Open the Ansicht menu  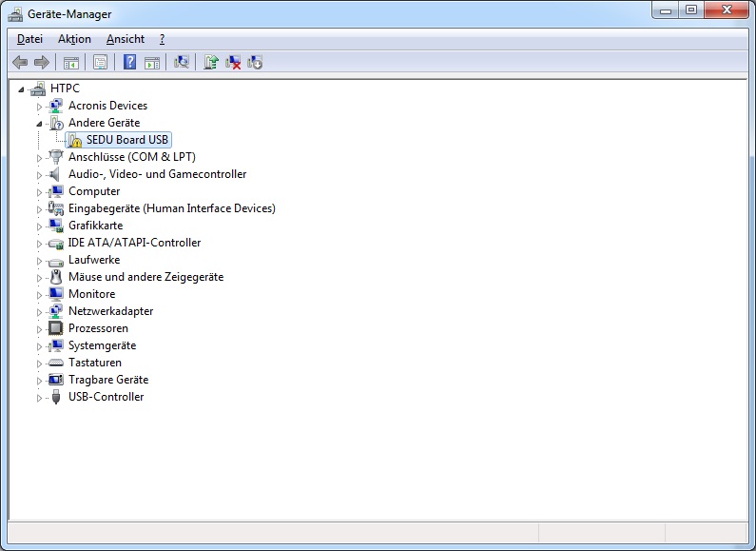(x=126, y=39)
